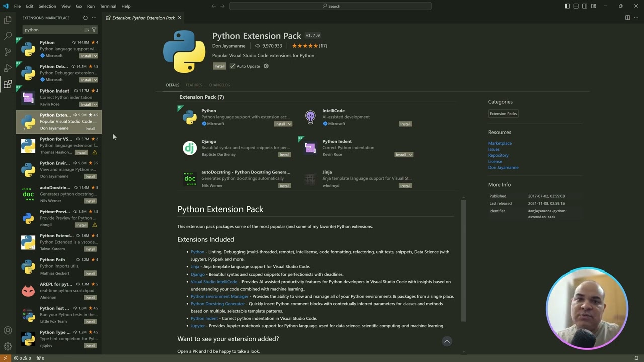Open the Source Control view
Screen dimensions: 644x362
pos(8,52)
